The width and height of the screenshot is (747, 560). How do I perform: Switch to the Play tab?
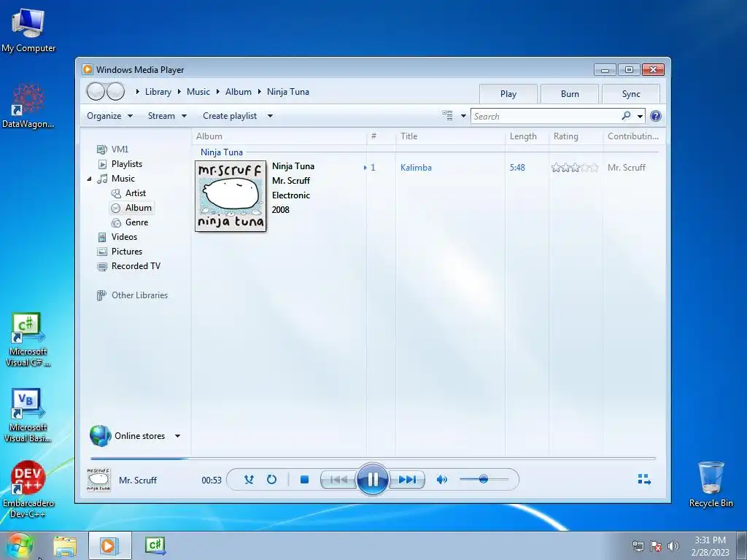(508, 94)
